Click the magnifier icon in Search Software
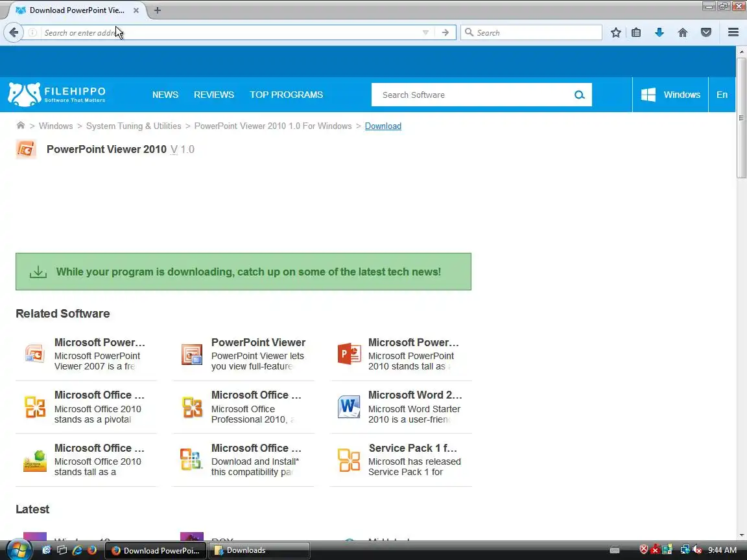This screenshot has width=747, height=560. [579, 95]
